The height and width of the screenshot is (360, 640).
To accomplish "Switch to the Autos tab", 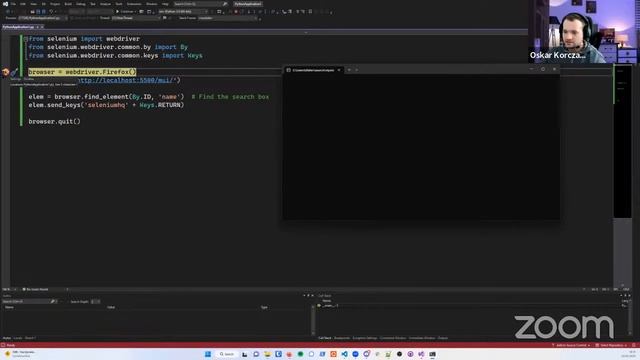I will 7,338.
